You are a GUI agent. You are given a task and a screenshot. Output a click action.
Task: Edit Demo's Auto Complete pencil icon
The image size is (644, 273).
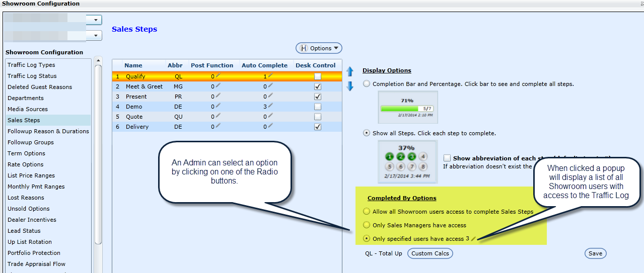click(270, 106)
